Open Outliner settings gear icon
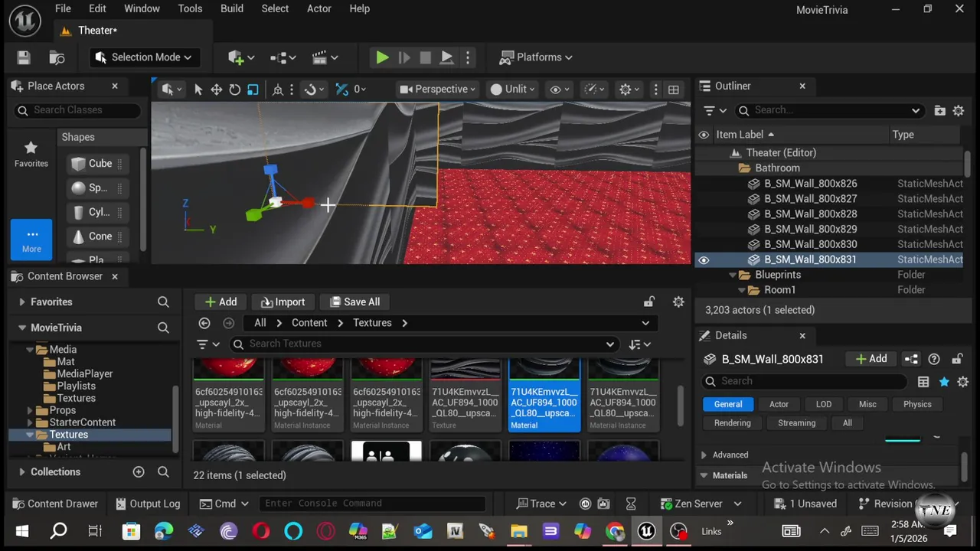Viewport: 980px width, 551px height. pyautogui.click(x=959, y=110)
